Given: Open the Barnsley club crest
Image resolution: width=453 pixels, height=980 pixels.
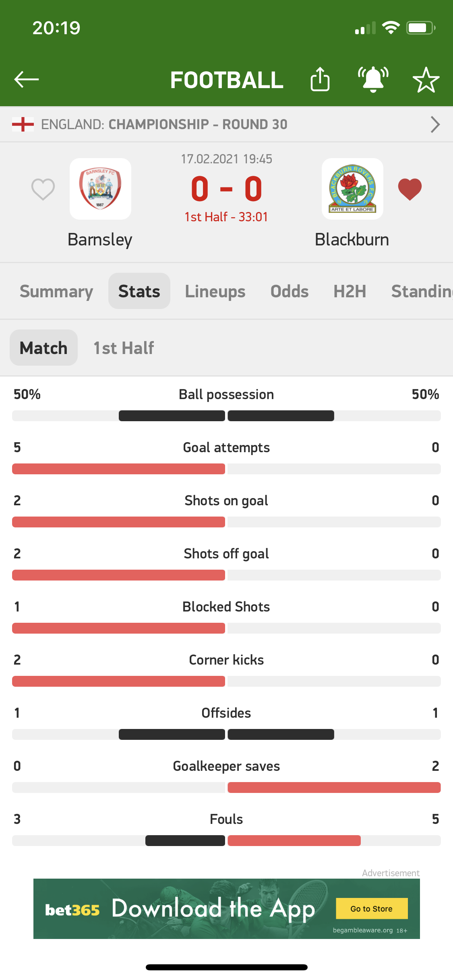Looking at the screenshot, I should pos(100,189).
